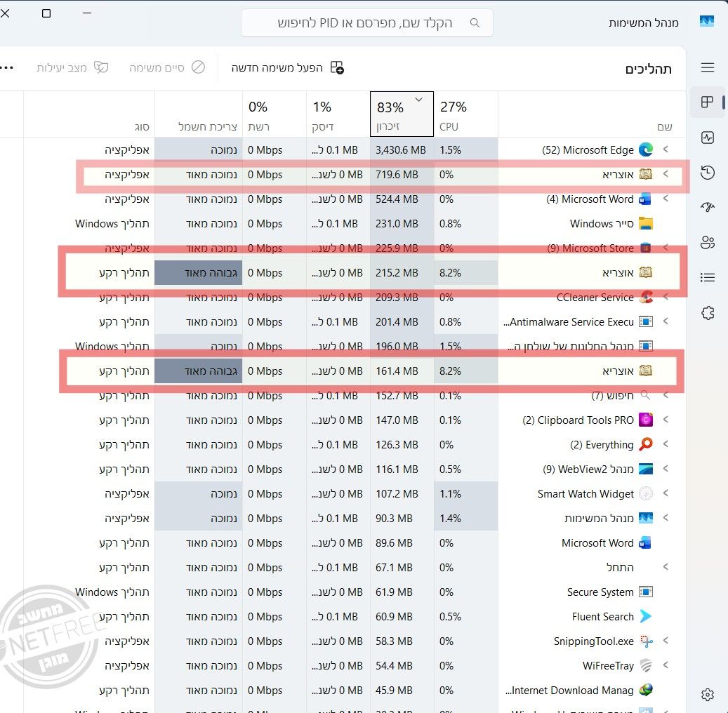Click the Efficiency mode button
This screenshot has width=728, height=713.
[72, 68]
